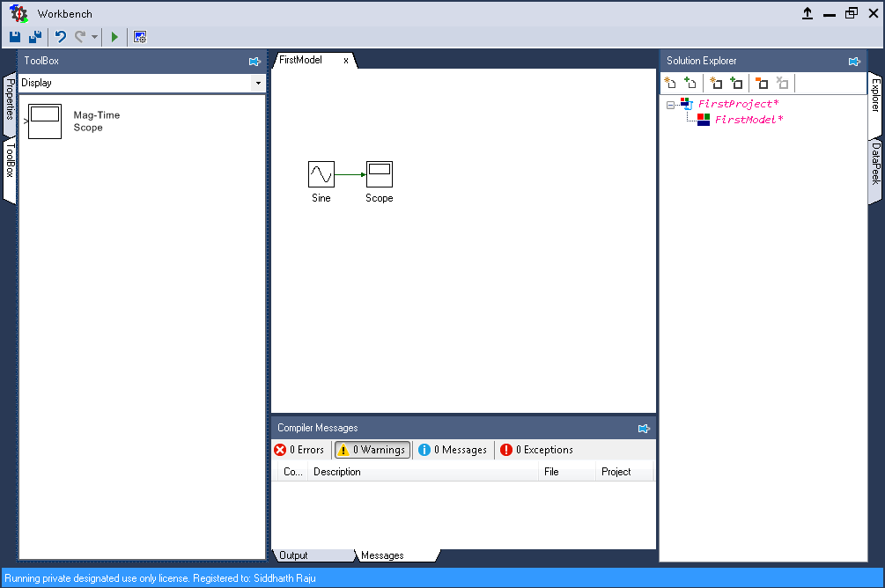This screenshot has width=885, height=588.
Task: Select FirstProject* in Solution Explorer
Action: pyautogui.click(x=738, y=104)
